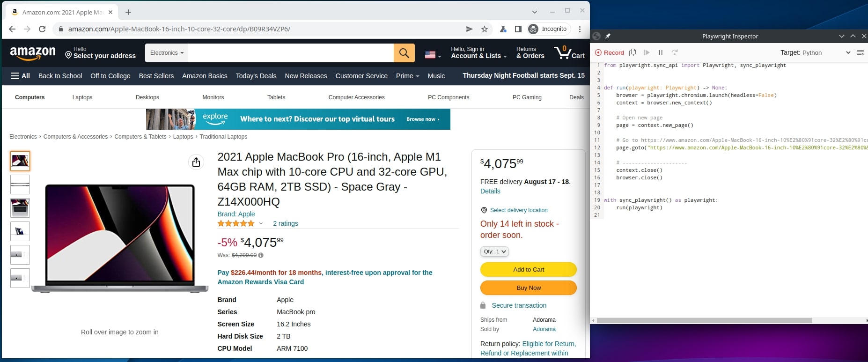Expand the star ratings breakdown chevron

pyautogui.click(x=261, y=223)
